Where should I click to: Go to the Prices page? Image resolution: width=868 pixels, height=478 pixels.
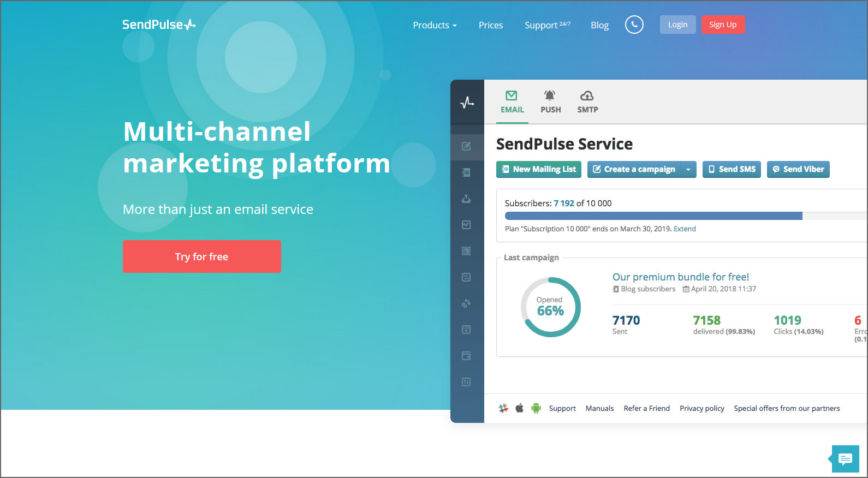[491, 25]
